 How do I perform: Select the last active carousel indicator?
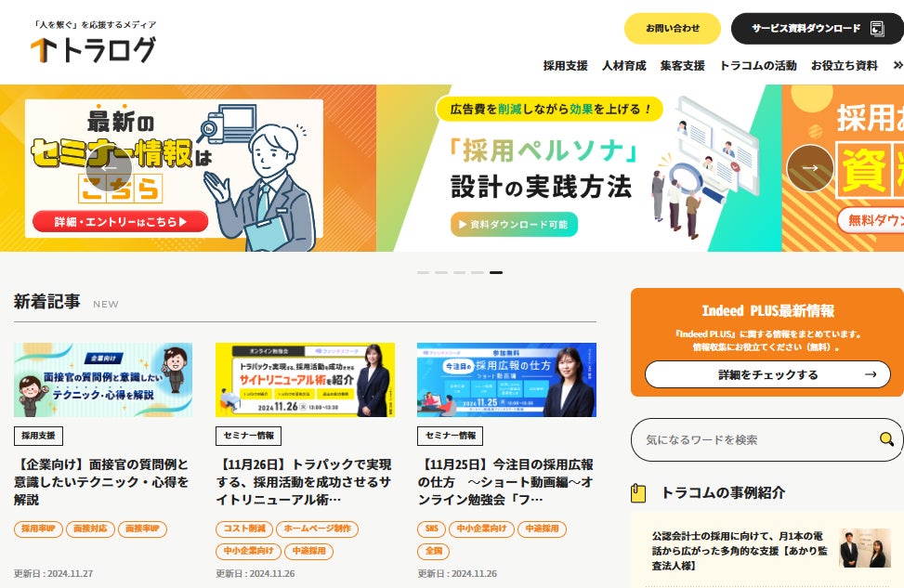tap(496, 272)
